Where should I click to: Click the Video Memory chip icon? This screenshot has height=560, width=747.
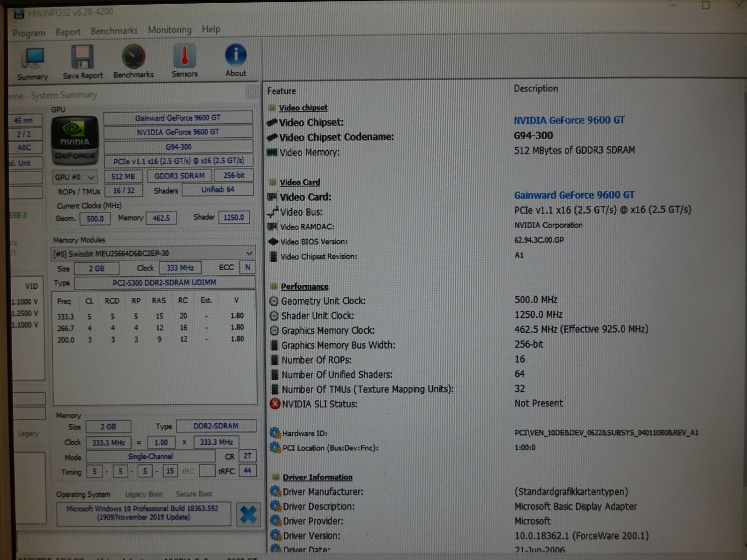272,153
